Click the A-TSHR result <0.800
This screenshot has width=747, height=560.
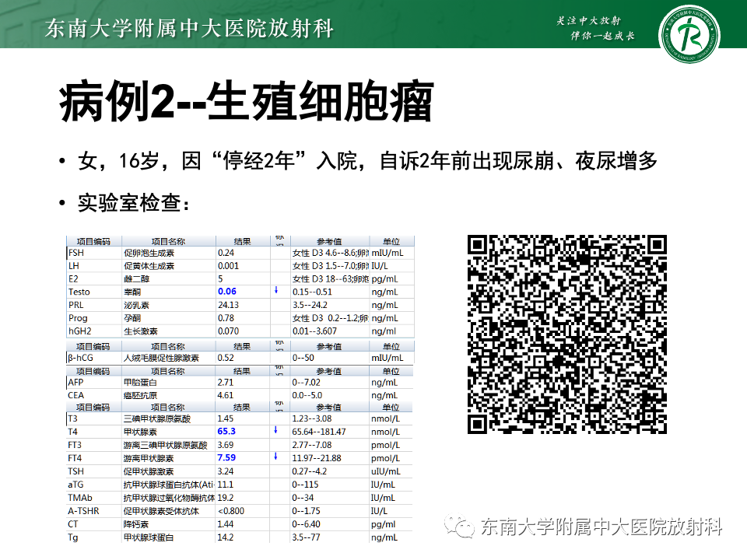(x=230, y=511)
